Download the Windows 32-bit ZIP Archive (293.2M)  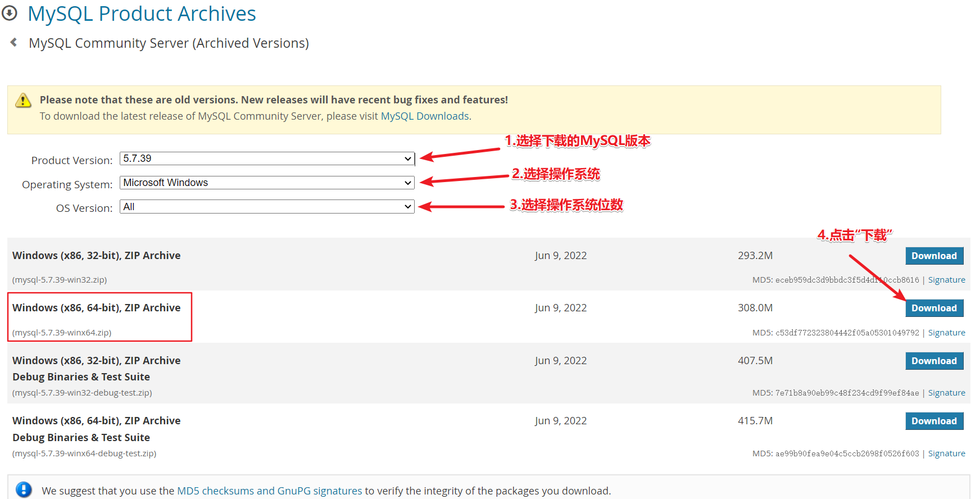[934, 256]
